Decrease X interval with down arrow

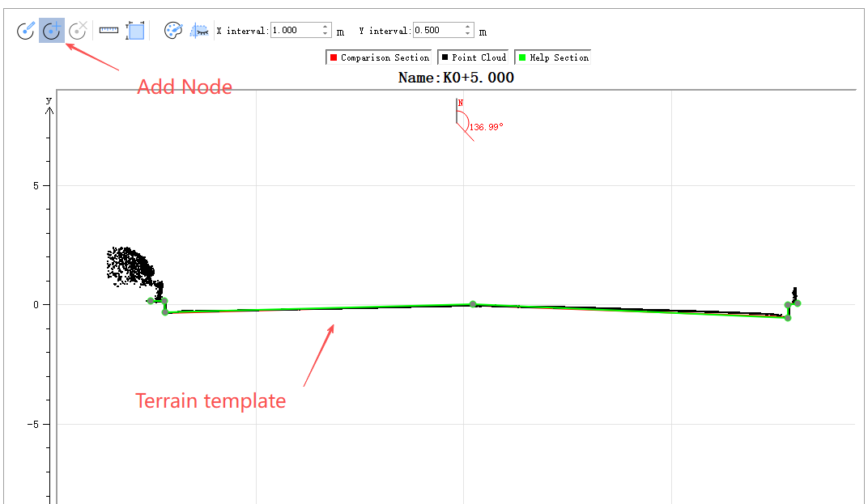click(325, 35)
